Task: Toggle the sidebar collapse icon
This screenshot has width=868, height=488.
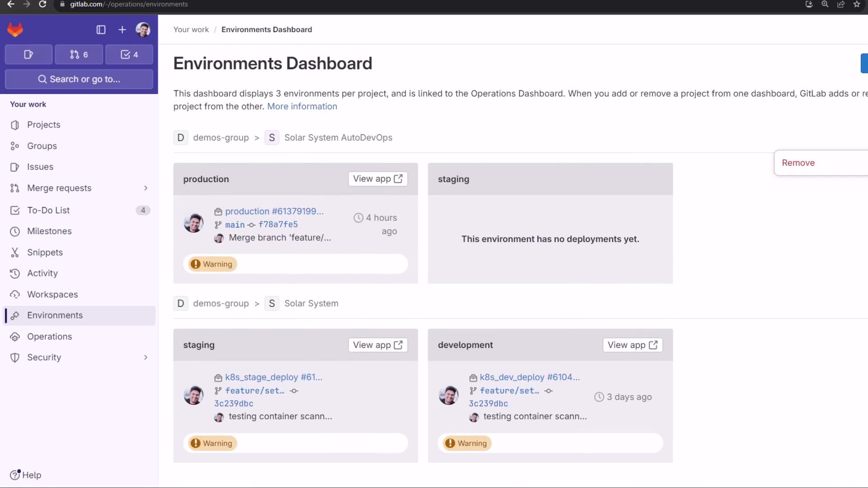Action: point(101,30)
